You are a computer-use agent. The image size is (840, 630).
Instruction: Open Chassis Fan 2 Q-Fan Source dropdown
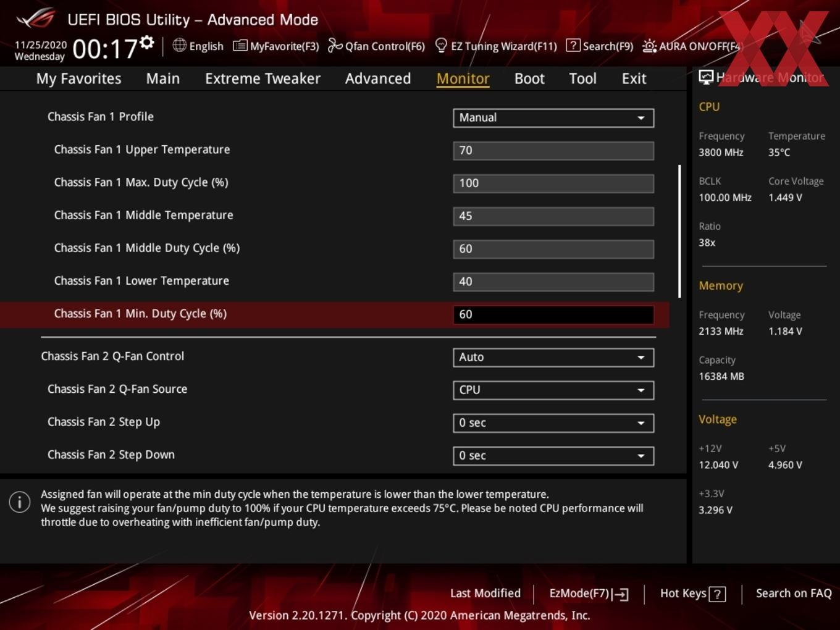pyautogui.click(x=553, y=390)
